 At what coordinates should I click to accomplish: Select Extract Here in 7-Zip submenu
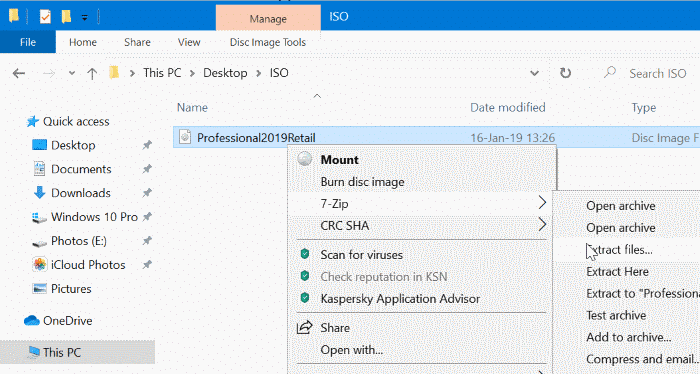617,272
